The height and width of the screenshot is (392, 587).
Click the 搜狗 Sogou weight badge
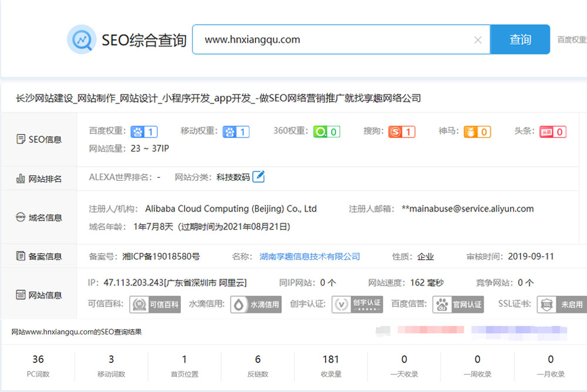tap(402, 132)
